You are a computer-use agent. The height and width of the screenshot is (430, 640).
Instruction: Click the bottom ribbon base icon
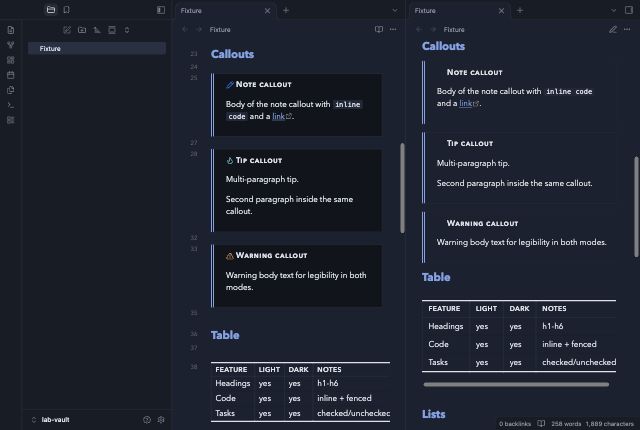tap(11, 120)
